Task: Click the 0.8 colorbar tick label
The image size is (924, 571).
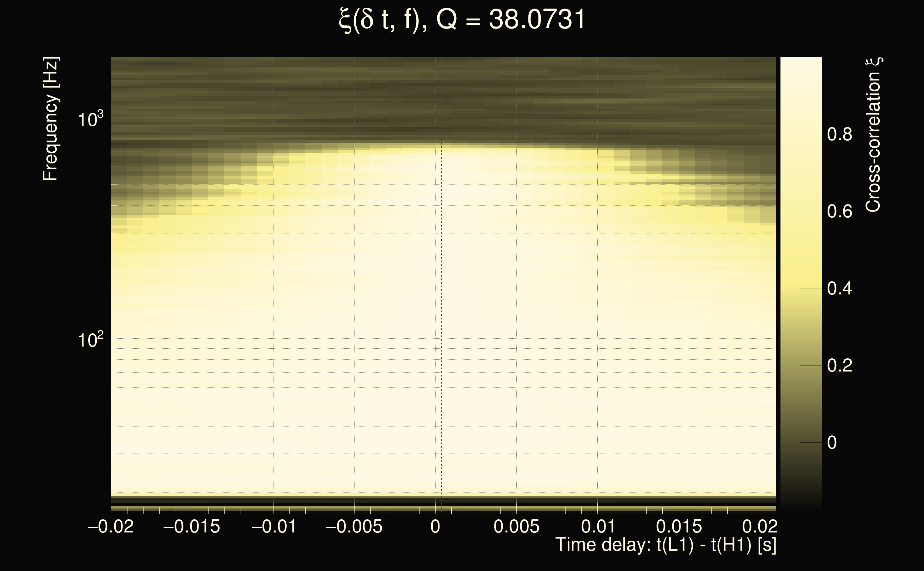Action: [839, 135]
